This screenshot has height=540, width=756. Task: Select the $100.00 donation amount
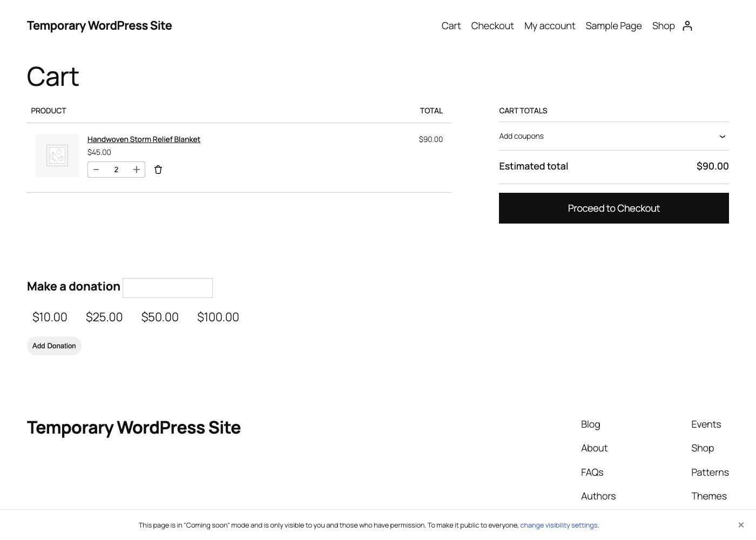coord(218,317)
